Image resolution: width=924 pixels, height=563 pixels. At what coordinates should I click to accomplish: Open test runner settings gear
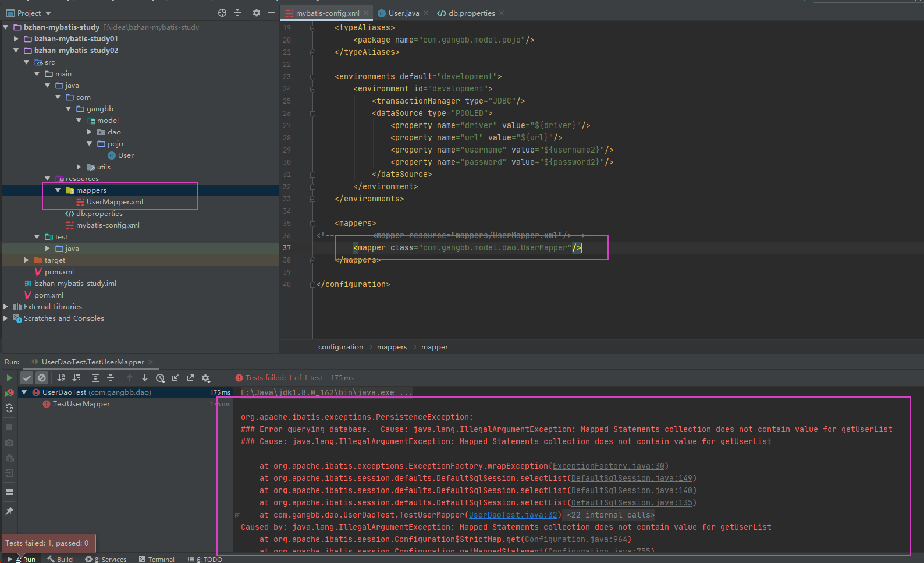point(205,378)
